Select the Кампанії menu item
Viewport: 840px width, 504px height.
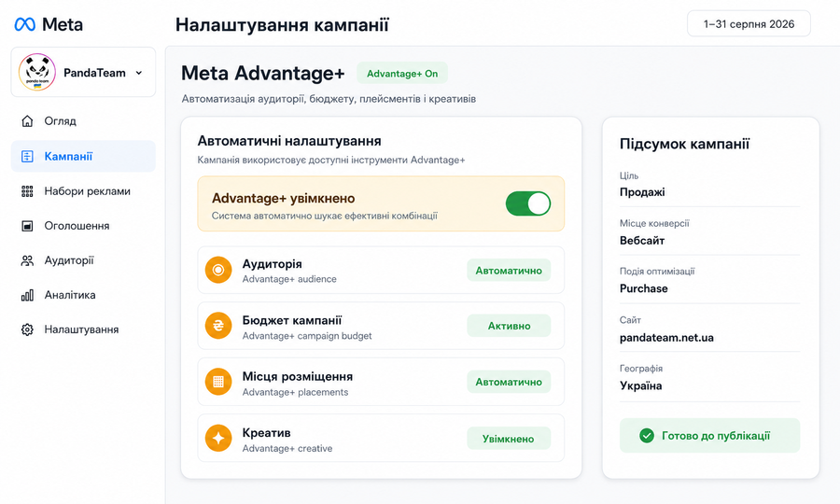(83, 157)
